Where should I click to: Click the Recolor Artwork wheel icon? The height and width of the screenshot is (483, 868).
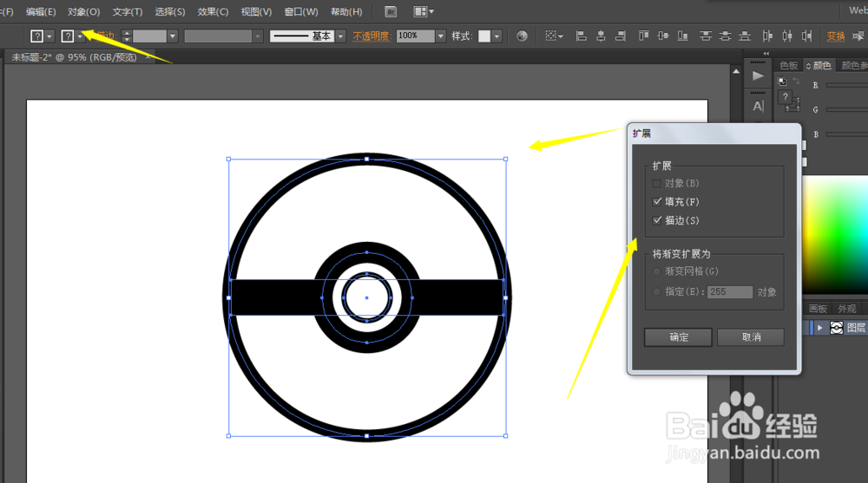pyautogui.click(x=522, y=36)
